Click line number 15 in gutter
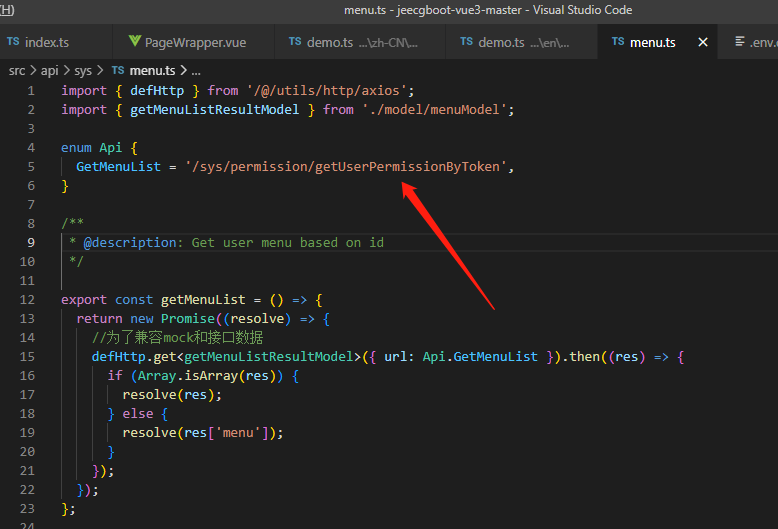The width and height of the screenshot is (778, 529). (27, 357)
